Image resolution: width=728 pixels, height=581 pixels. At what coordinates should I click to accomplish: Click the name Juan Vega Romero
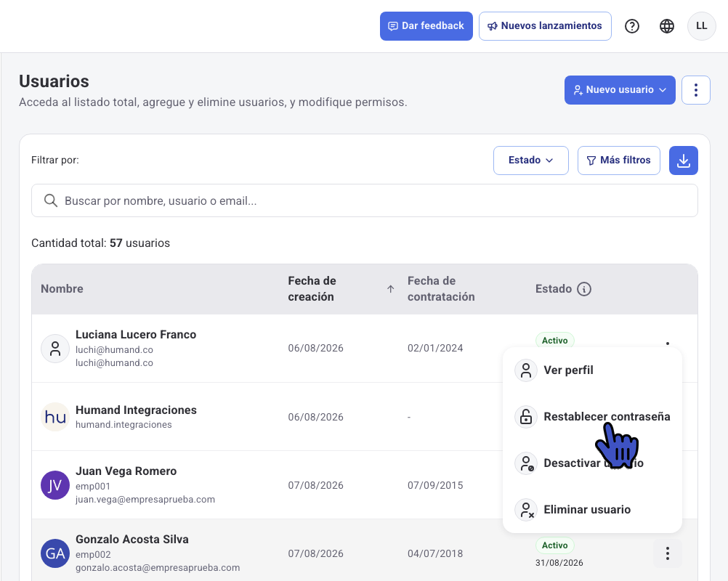pos(126,471)
